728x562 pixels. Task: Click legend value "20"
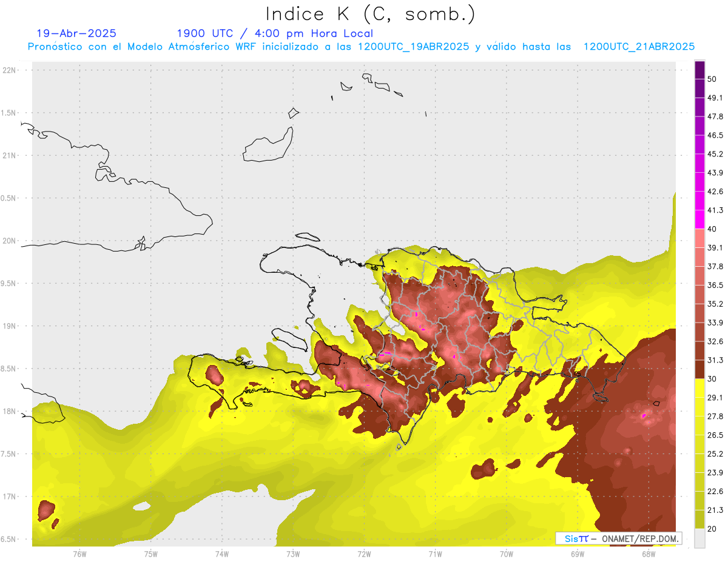(x=712, y=529)
